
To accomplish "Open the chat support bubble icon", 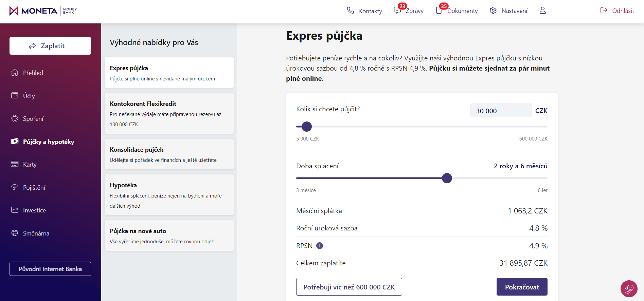I will 629,289.
